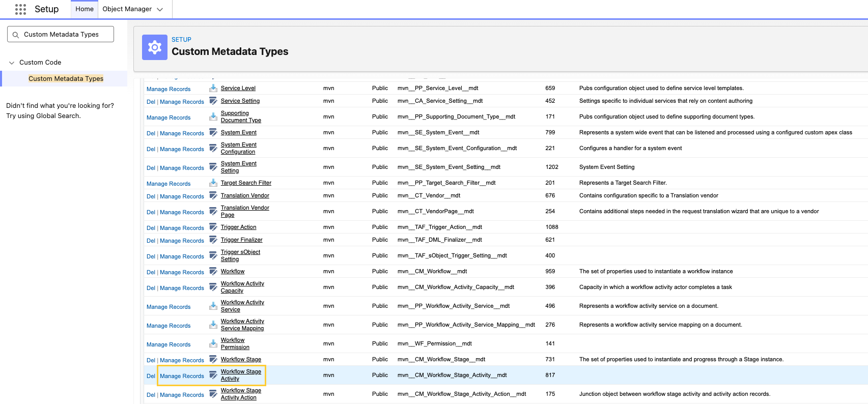
Task: Click edit icon beside Workflow Stage Activity
Action: (x=213, y=375)
